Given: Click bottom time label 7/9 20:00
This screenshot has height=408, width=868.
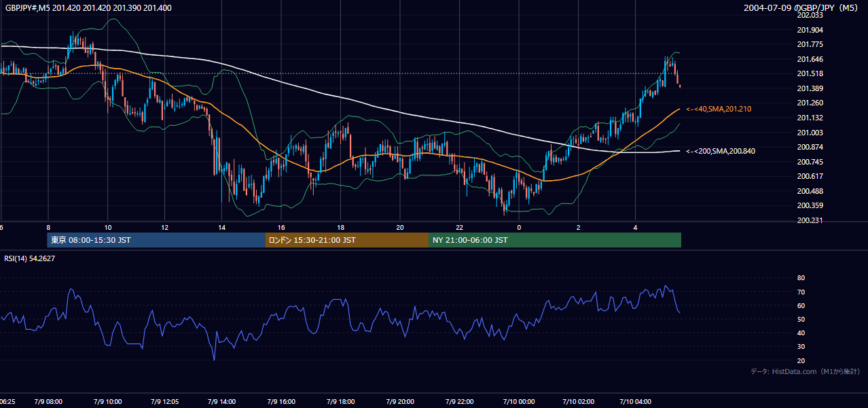Looking at the screenshot, I should [x=399, y=402].
